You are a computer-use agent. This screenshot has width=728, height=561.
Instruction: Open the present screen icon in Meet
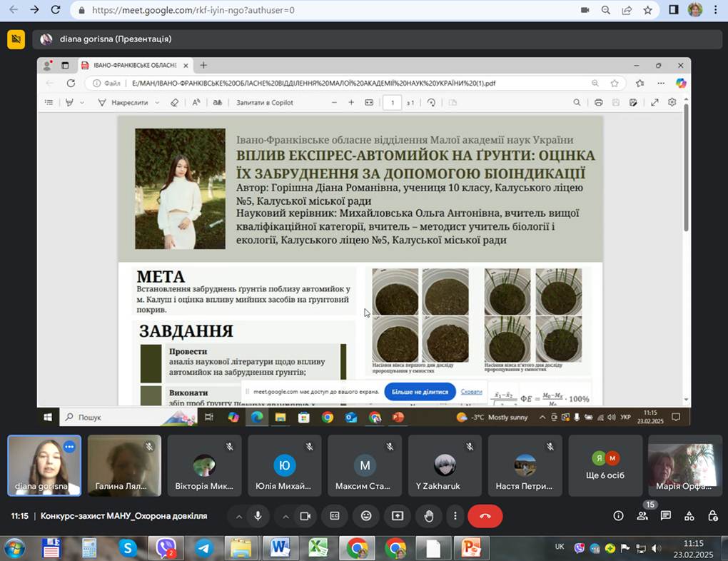click(x=397, y=515)
